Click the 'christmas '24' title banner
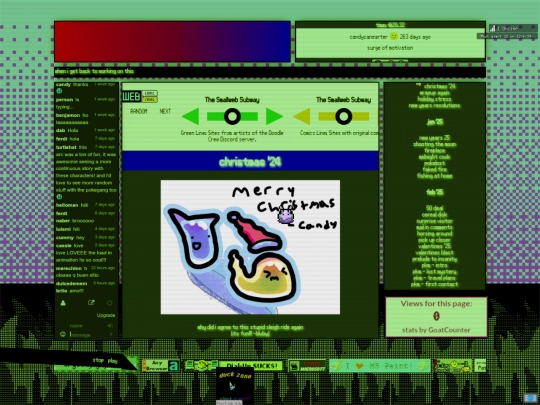The width and height of the screenshot is (540, 405). pos(250,161)
